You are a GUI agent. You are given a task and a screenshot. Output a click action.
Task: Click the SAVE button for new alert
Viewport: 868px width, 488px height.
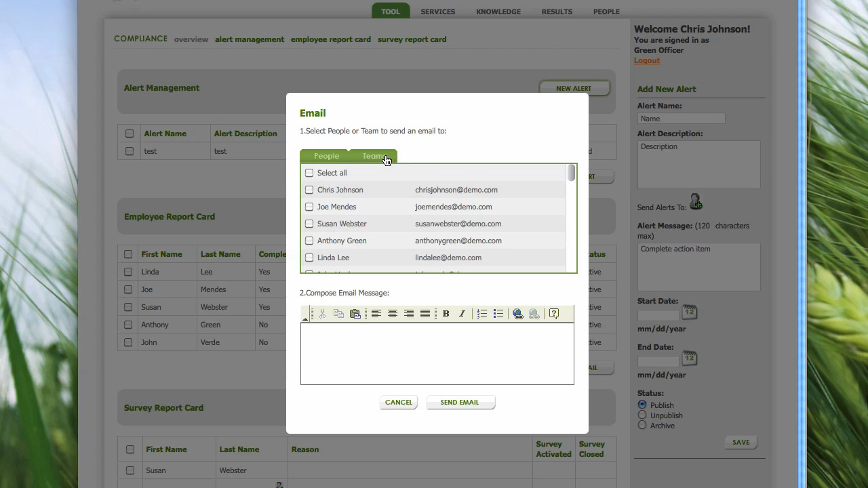coord(741,442)
